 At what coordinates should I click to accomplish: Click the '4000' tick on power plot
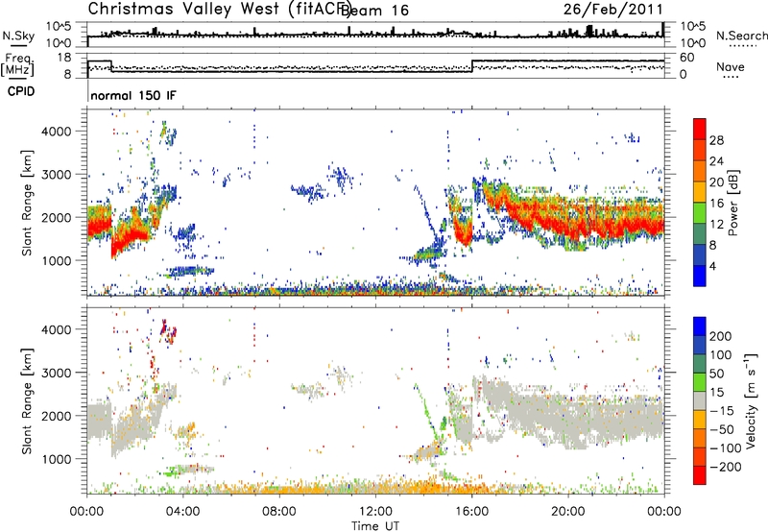coord(57,132)
